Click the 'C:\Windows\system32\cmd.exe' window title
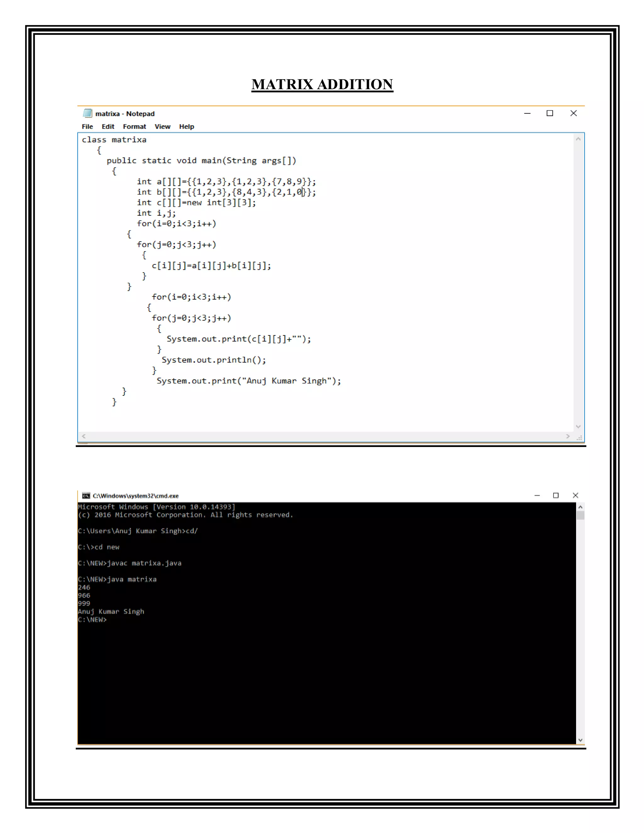The height and width of the screenshot is (833, 644). [136, 496]
